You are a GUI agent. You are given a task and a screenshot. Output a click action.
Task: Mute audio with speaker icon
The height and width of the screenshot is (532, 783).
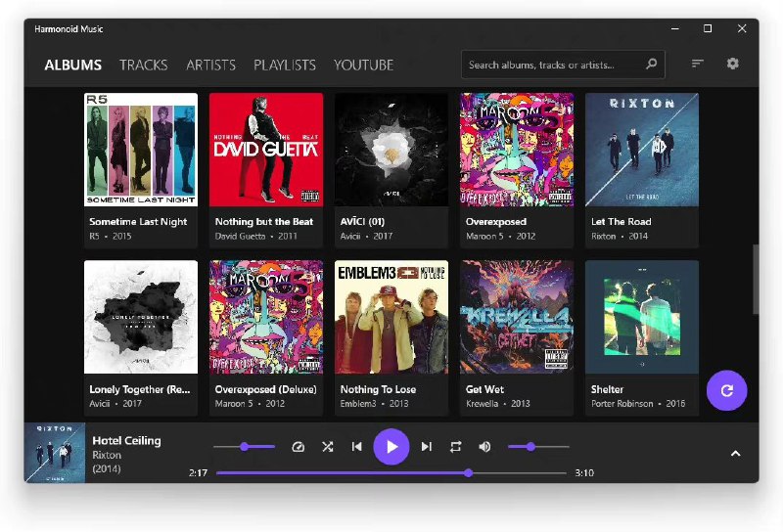point(484,447)
